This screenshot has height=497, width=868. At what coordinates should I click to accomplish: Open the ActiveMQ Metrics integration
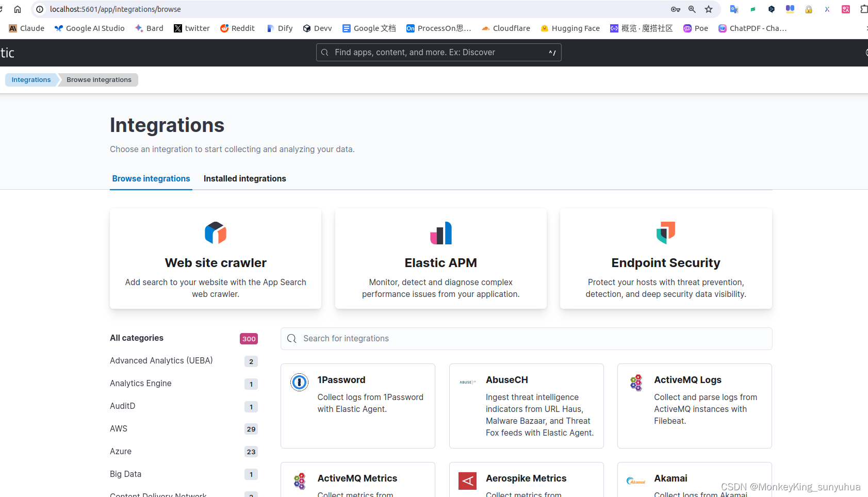pos(358,479)
